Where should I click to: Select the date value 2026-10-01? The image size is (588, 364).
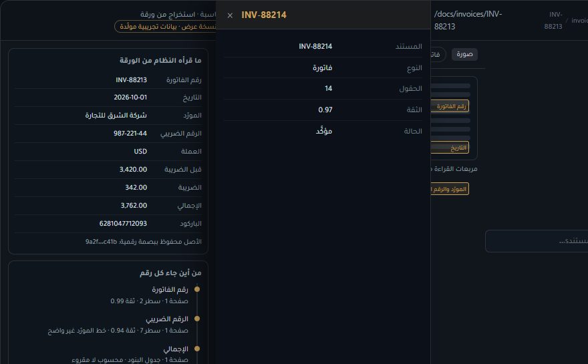pos(130,97)
